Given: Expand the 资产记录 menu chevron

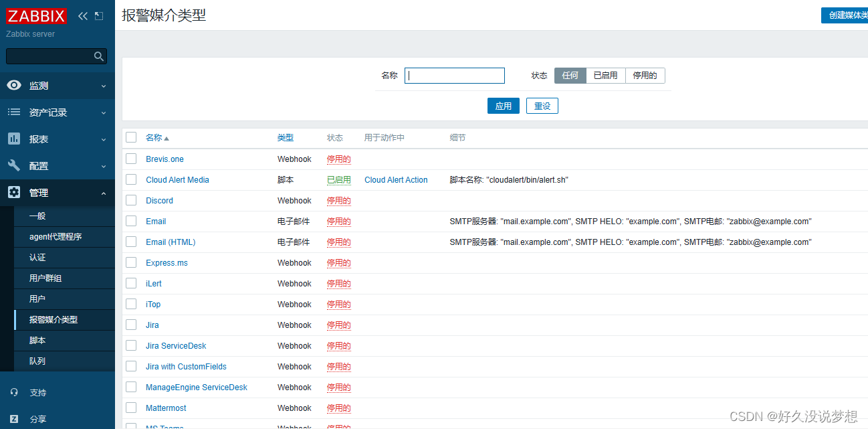Looking at the screenshot, I should [x=104, y=113].
